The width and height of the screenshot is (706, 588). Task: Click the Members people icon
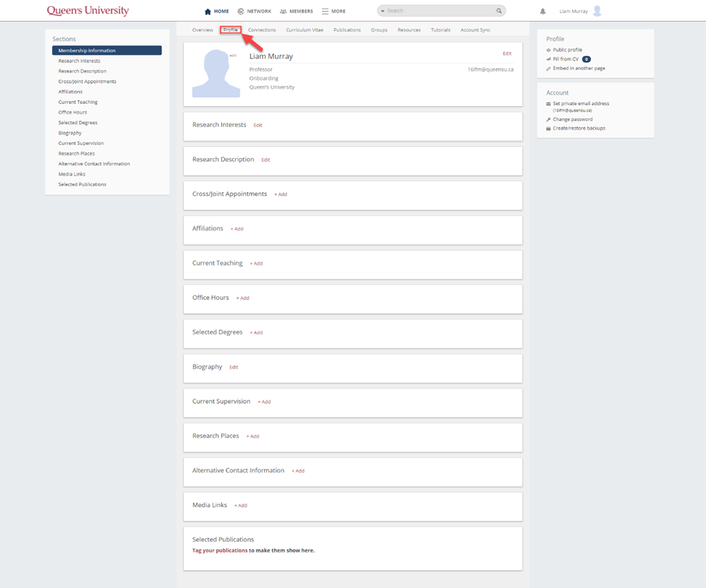coord(283,11)
